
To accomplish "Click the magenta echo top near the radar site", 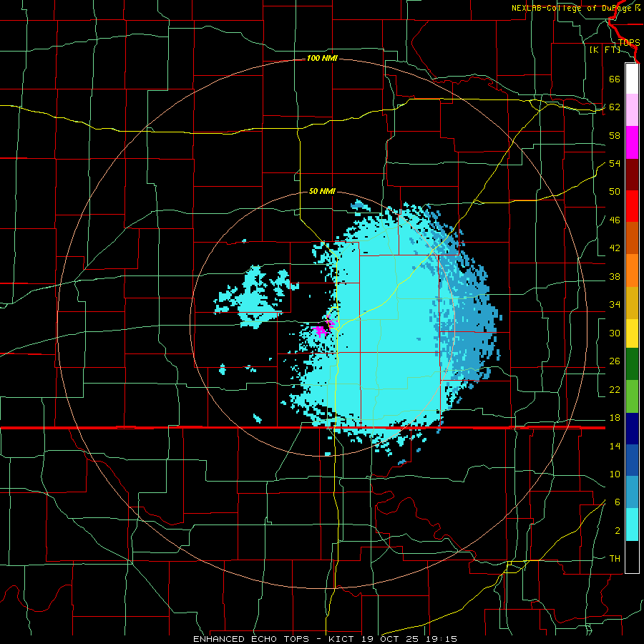I will click(x=320, y=330).
